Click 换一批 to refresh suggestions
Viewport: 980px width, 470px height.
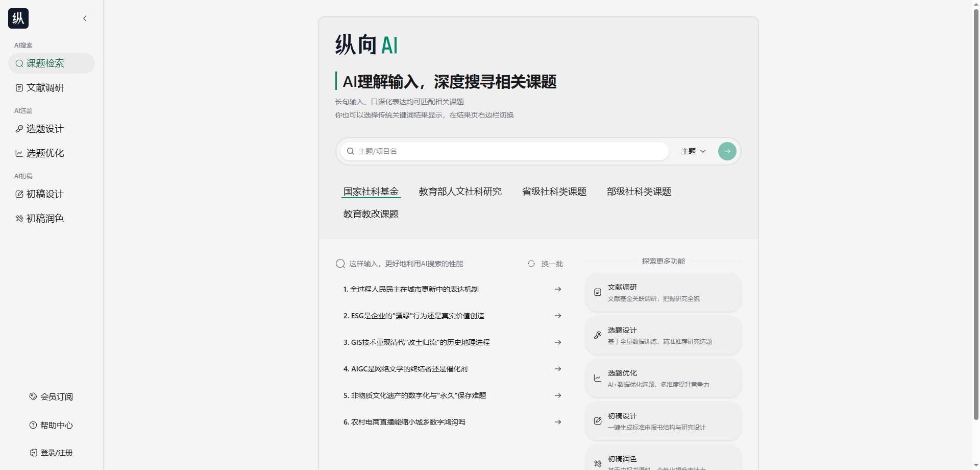click(x=552, y=264)
